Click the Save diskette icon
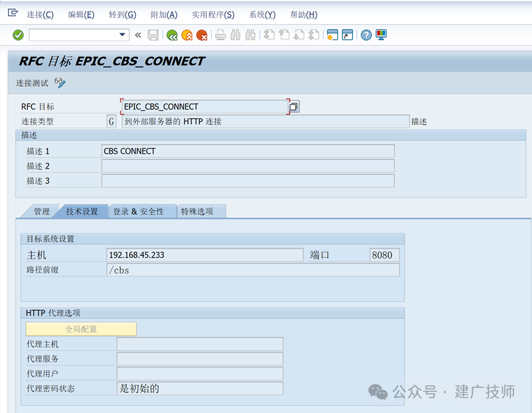 153,35
